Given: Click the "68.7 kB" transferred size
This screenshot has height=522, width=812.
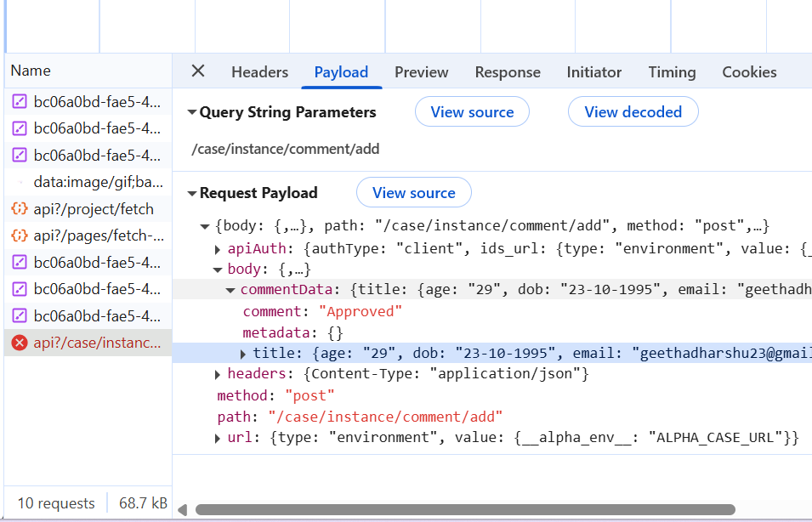Looking at the screenshot, I should click(x=143, y=503).
